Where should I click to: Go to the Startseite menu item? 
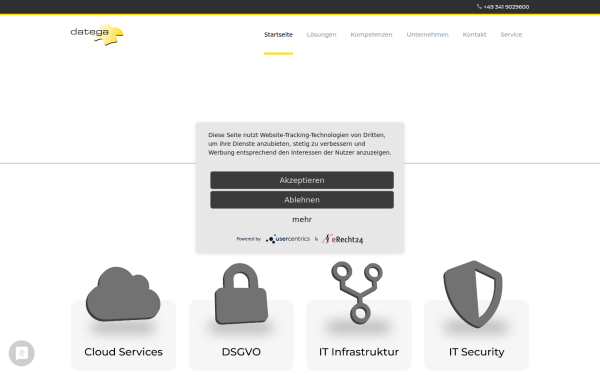278,34
